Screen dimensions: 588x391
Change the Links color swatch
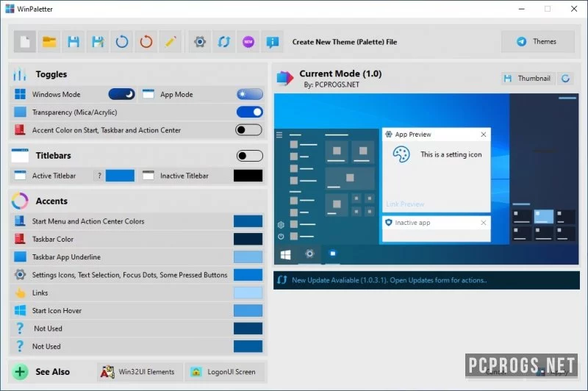[248, 293]
